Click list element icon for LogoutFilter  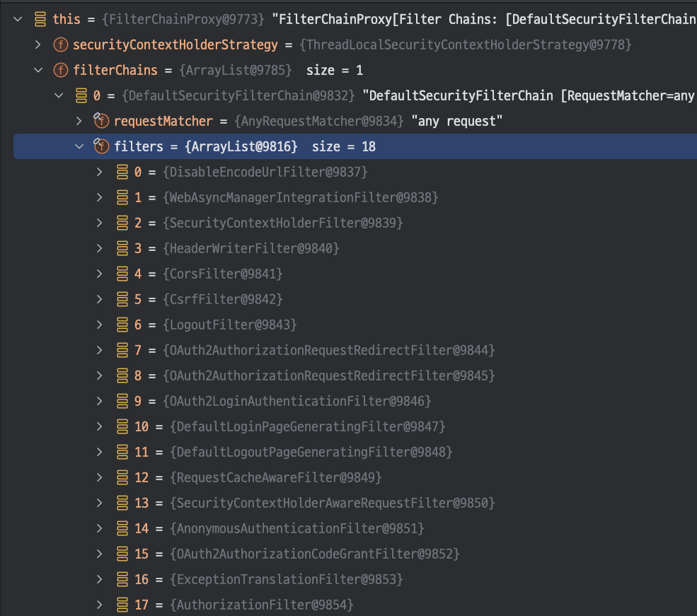pyautogui.click(x=122, y=325)
